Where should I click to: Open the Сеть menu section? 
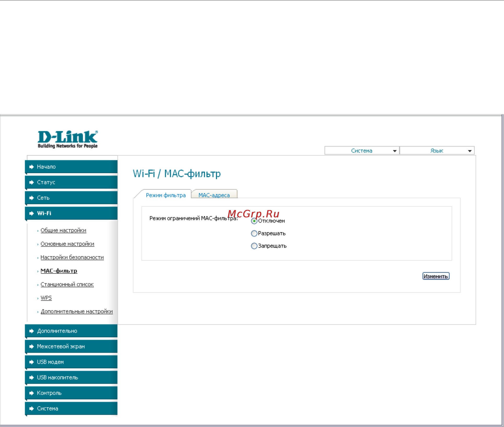[x=71, y=198]
